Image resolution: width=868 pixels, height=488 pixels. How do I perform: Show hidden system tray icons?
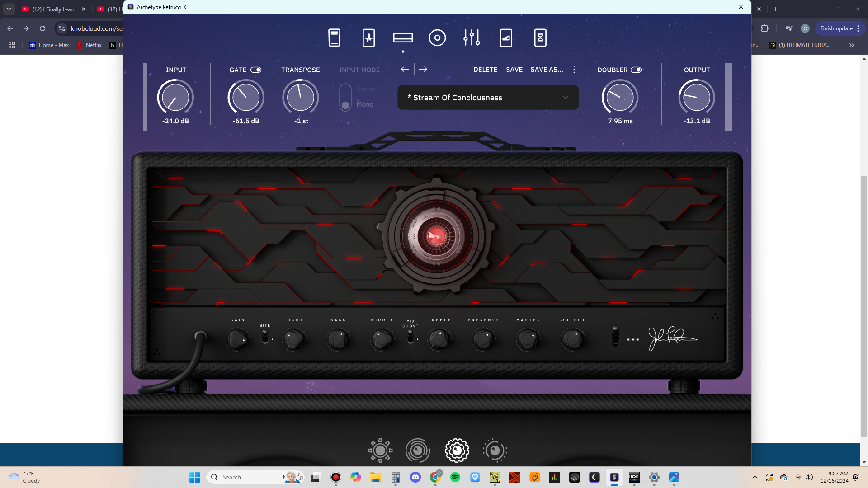coord(755,477)
